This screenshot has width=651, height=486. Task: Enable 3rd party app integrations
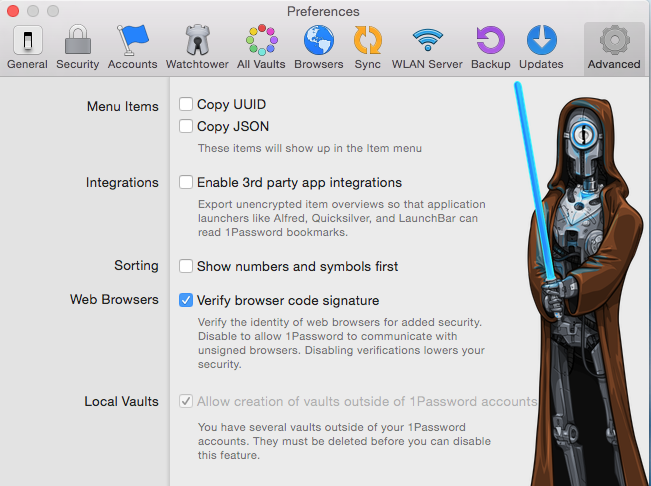[x=186, y=182]
